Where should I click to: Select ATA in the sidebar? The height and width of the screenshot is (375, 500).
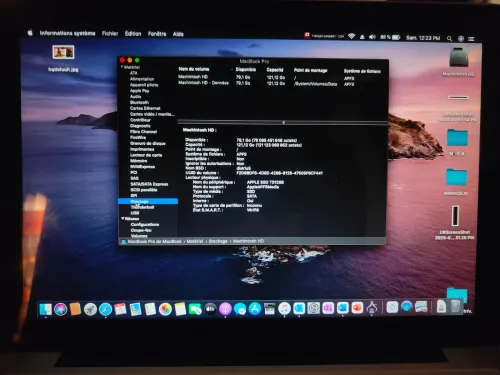click(x=134, y=73)
